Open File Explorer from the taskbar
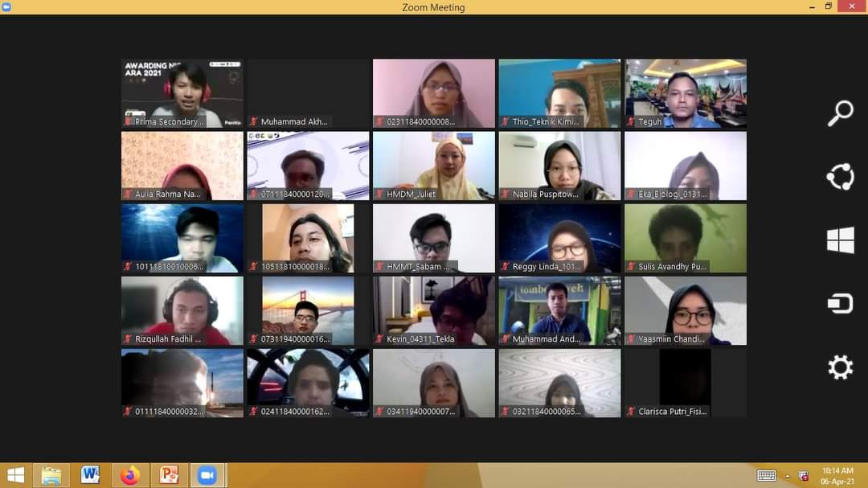Screen dimensions: 868x488 click(51, 475)
